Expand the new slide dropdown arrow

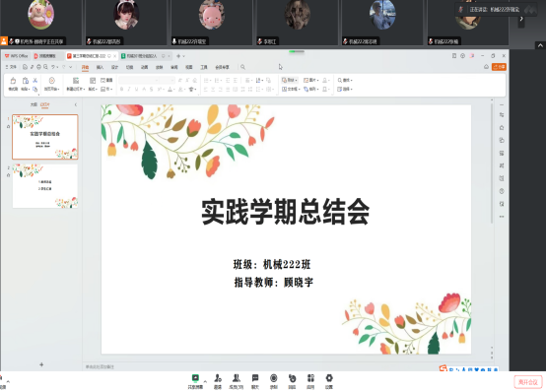pos(84,89)
